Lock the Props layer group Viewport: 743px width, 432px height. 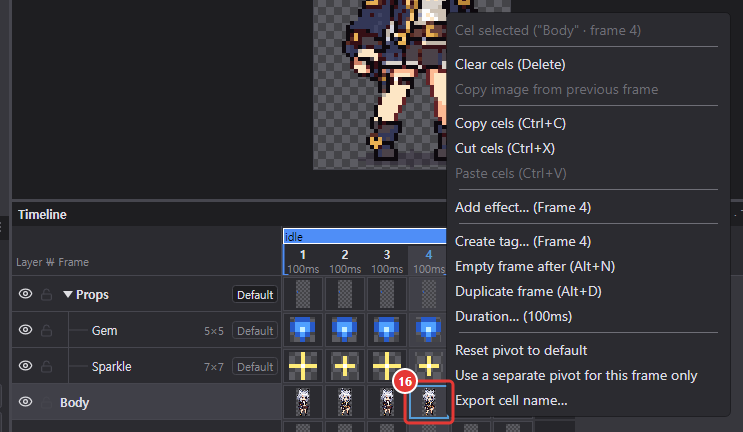tap(46, 294)
